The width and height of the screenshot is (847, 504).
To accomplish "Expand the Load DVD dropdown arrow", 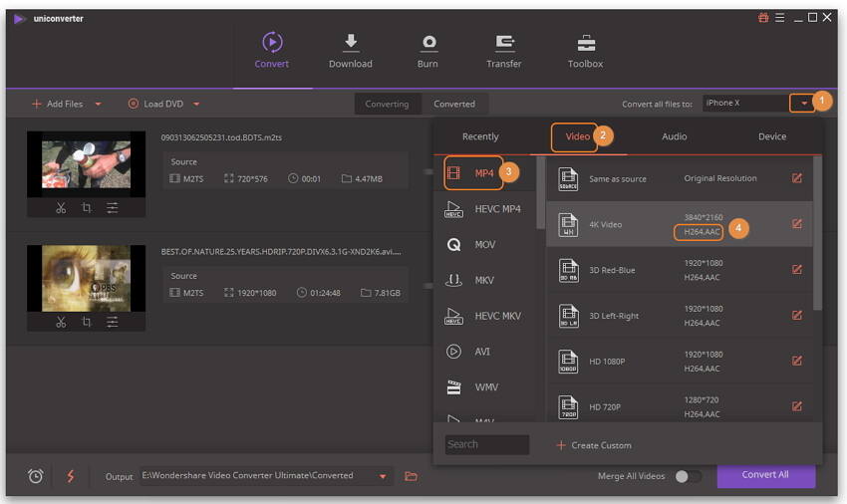I will [196, 104].
